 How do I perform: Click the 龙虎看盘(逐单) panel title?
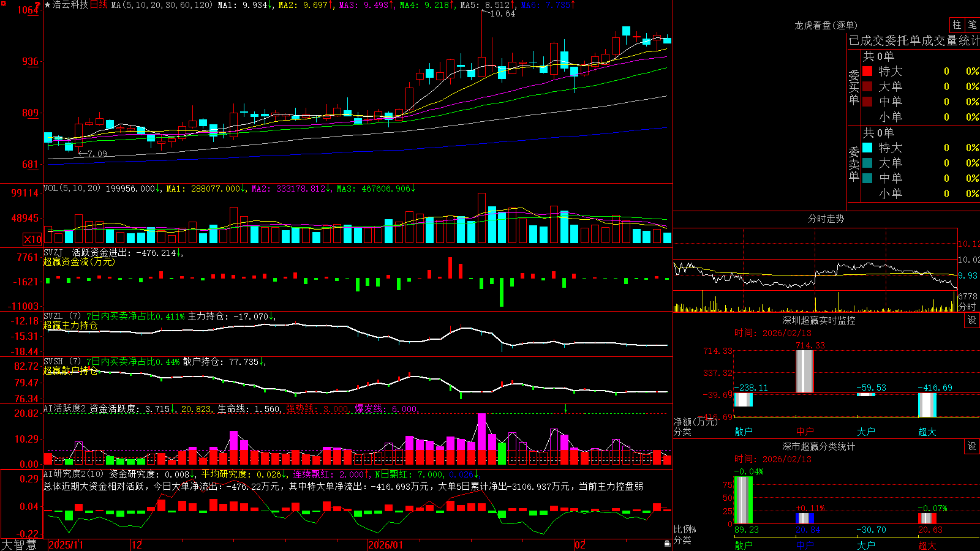pos(826,25)
